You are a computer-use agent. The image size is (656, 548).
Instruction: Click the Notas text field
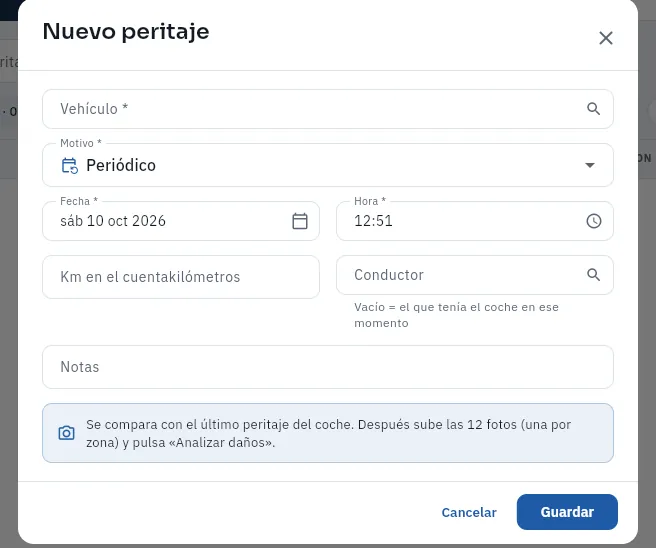[x=328, y=367]
